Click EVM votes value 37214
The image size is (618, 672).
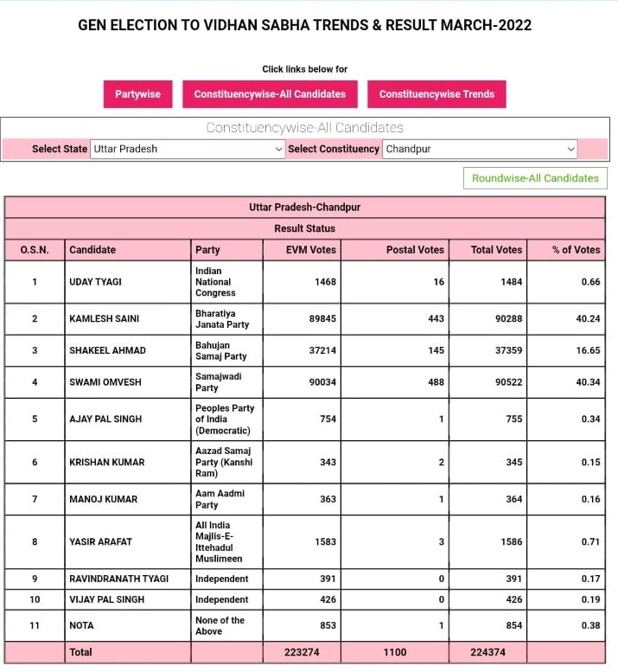coord(322,350)
